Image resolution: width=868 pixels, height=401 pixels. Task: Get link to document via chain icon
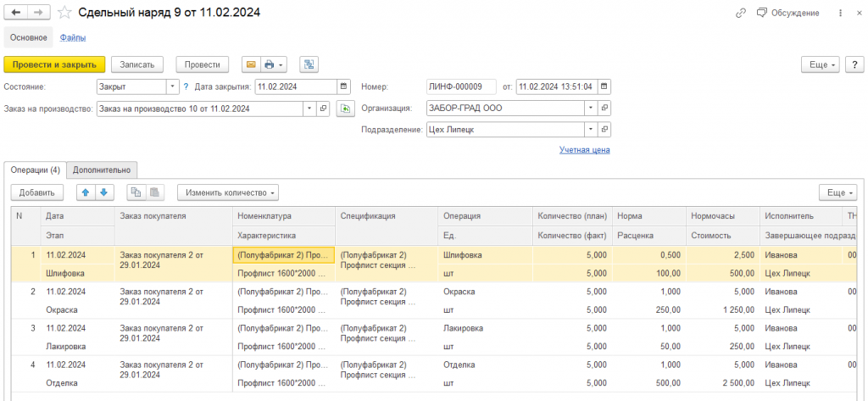click(740, 13)
